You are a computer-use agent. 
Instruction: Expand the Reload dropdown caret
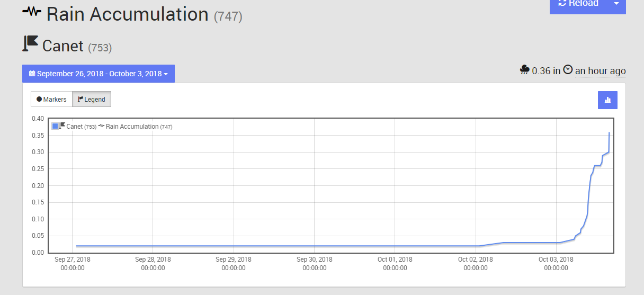[x=616, y=4]
